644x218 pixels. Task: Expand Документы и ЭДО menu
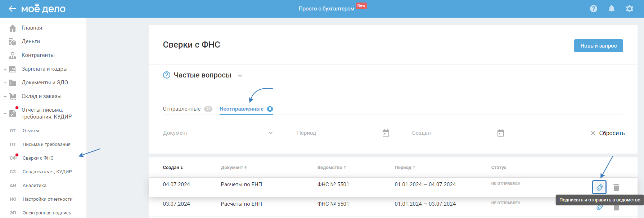(5, 83)
